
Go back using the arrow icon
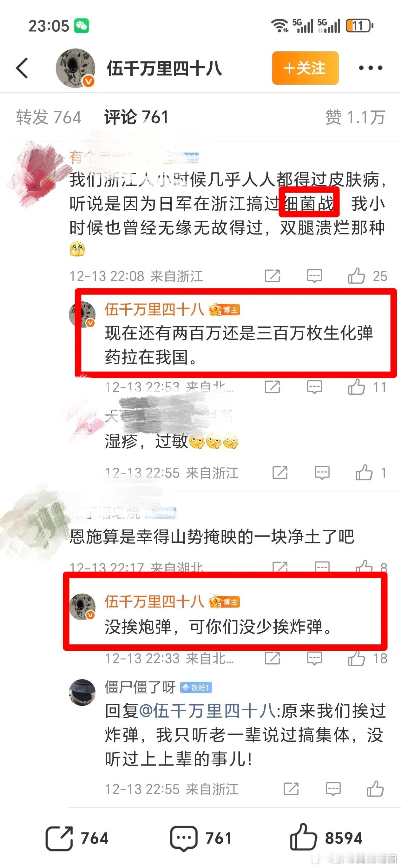[22, 68]
